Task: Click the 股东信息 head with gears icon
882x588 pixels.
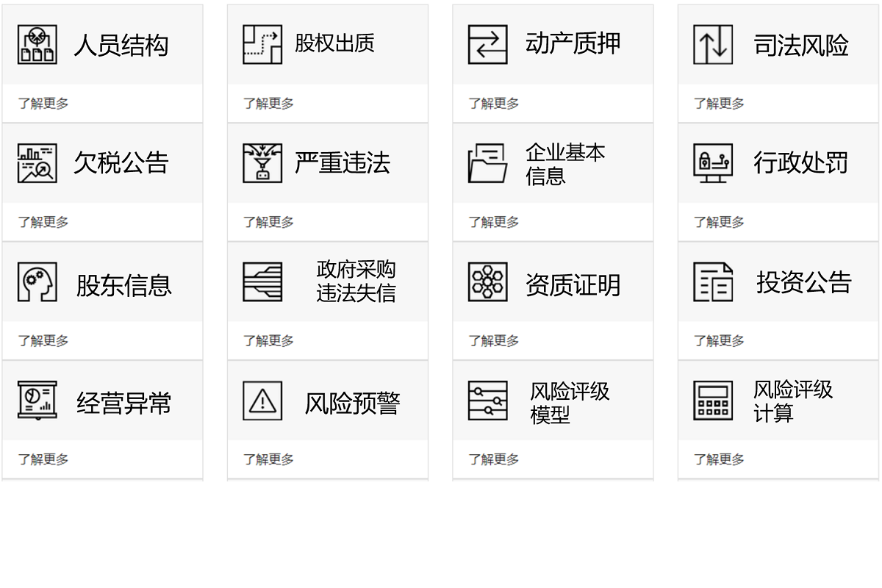Action: [37, 282]
